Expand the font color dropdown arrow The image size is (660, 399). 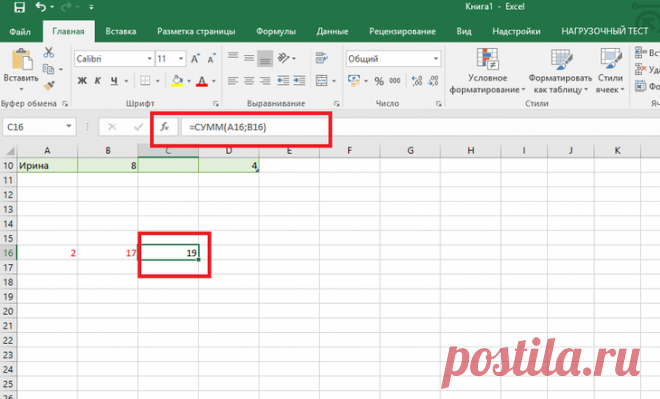213,81
